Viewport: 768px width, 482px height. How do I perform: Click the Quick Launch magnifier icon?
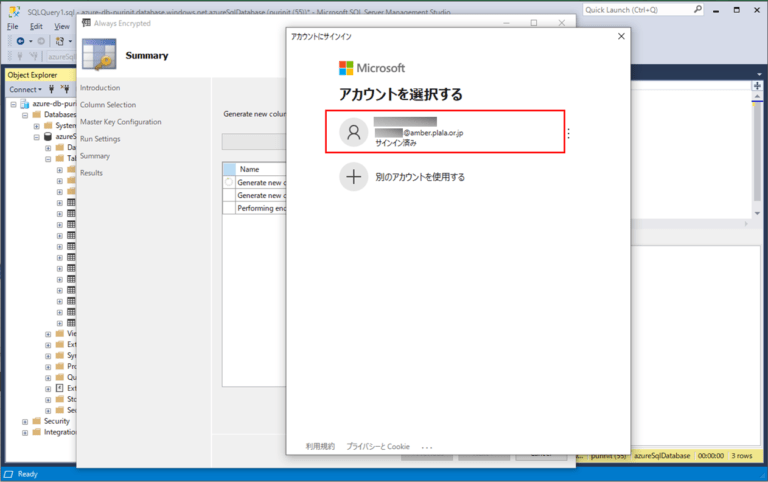coord(698,9)
